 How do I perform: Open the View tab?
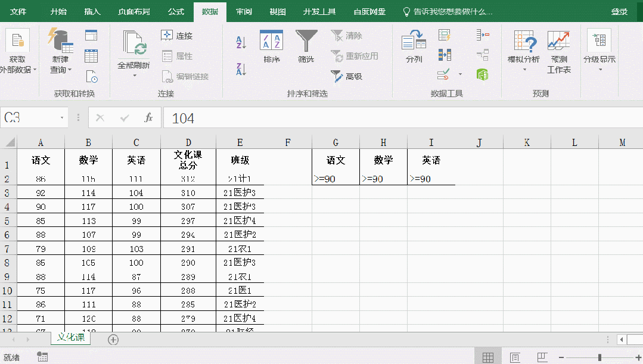278,11
